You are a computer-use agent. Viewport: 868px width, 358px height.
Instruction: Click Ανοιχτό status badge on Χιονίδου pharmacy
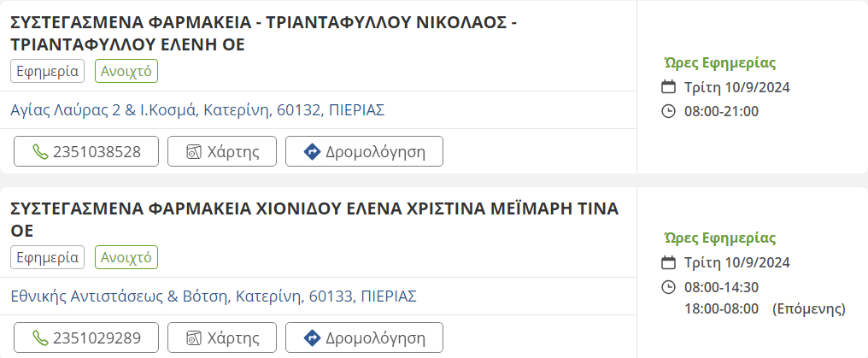coord(126,257)
